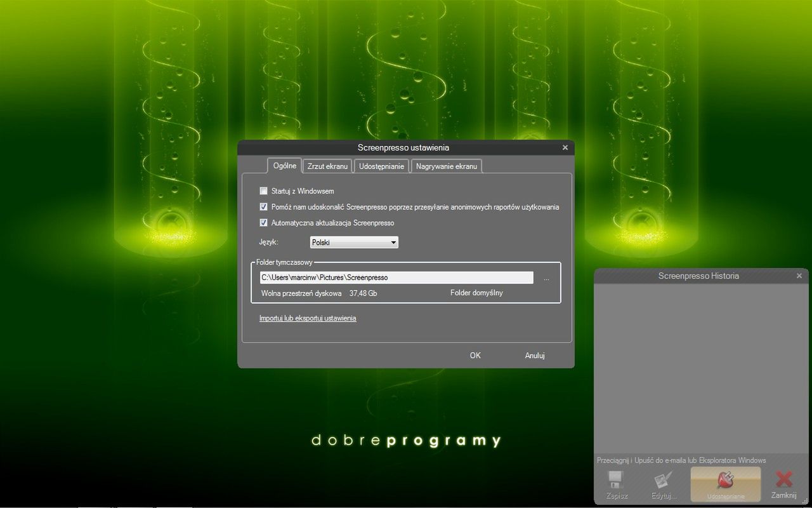This screenshot has height=508, width=812.
Task: Cancel settings with the Anuluj button
Action: (x=535, y=356)
